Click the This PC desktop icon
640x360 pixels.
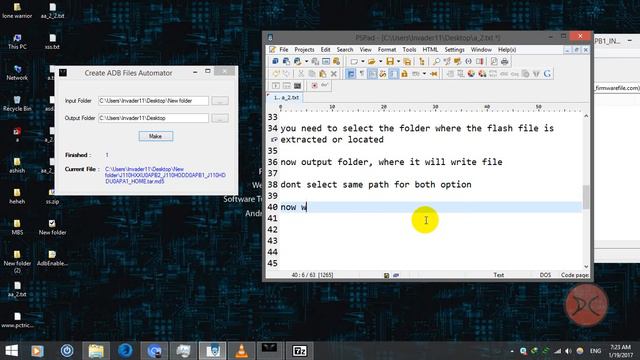(x=17, y=42)
